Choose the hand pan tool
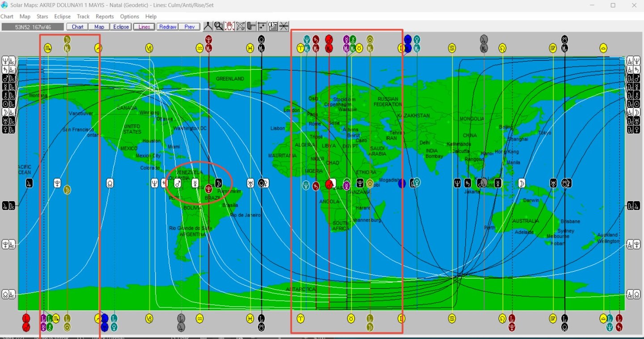644x339 pixels. [x=230, y=26]
